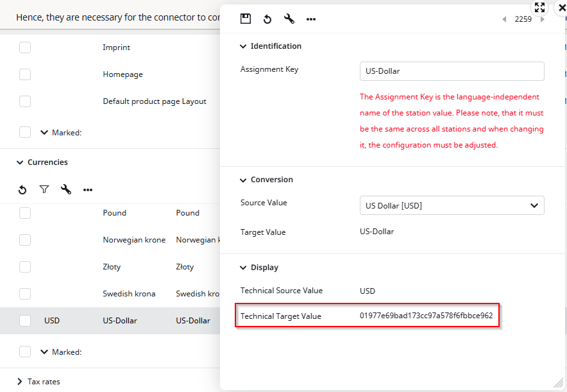The image size is (567, 392).
Task: Go to the previous record arrow
Action: (504, 19)
